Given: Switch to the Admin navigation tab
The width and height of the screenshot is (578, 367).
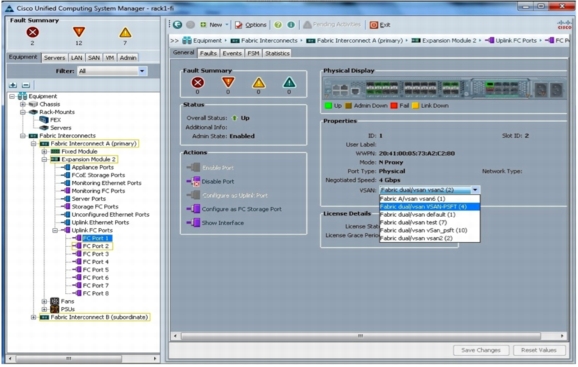Looking at the screenshot, I should (128, 58).
